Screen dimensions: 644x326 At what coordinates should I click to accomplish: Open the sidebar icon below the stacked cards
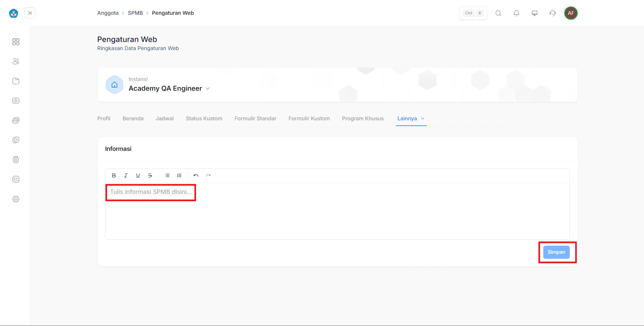pyautogui.click(x=16, y=140)
